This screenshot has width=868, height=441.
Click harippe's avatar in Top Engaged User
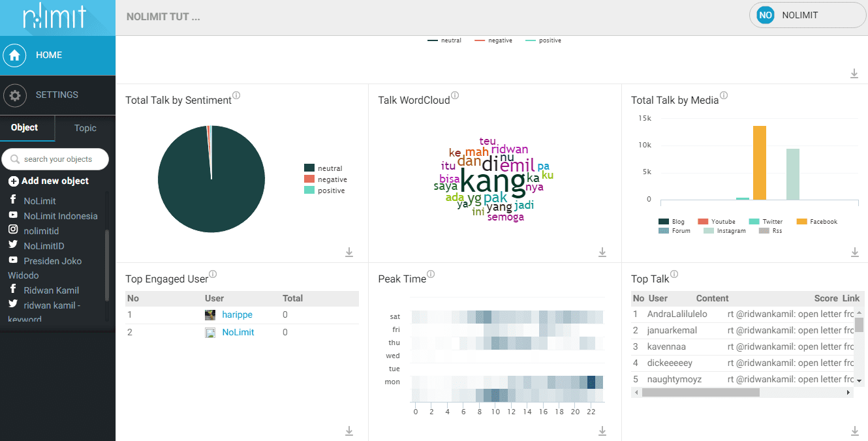210,315
